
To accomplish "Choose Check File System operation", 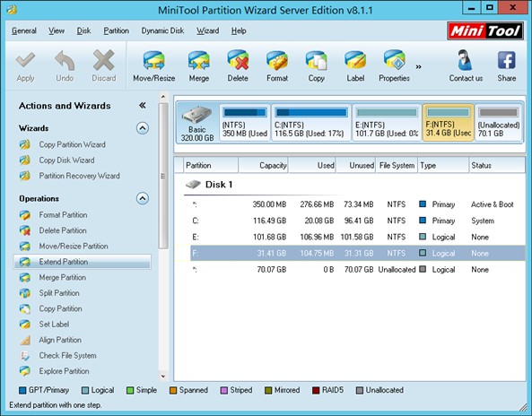I will point(67,355).
